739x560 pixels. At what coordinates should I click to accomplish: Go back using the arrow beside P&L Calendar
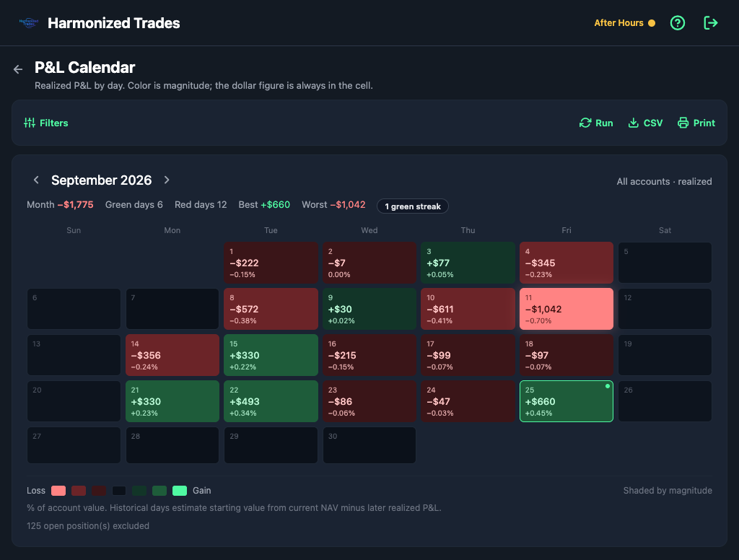coord(18,69)
